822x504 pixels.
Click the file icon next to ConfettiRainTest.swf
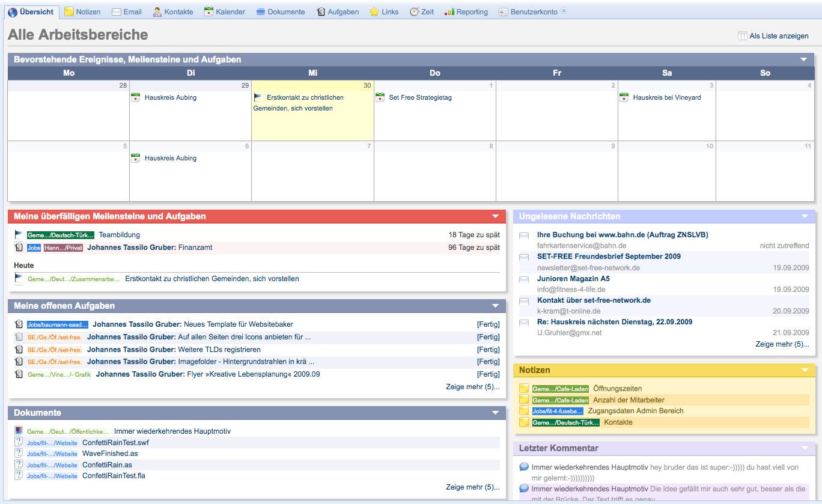[19, 443]
